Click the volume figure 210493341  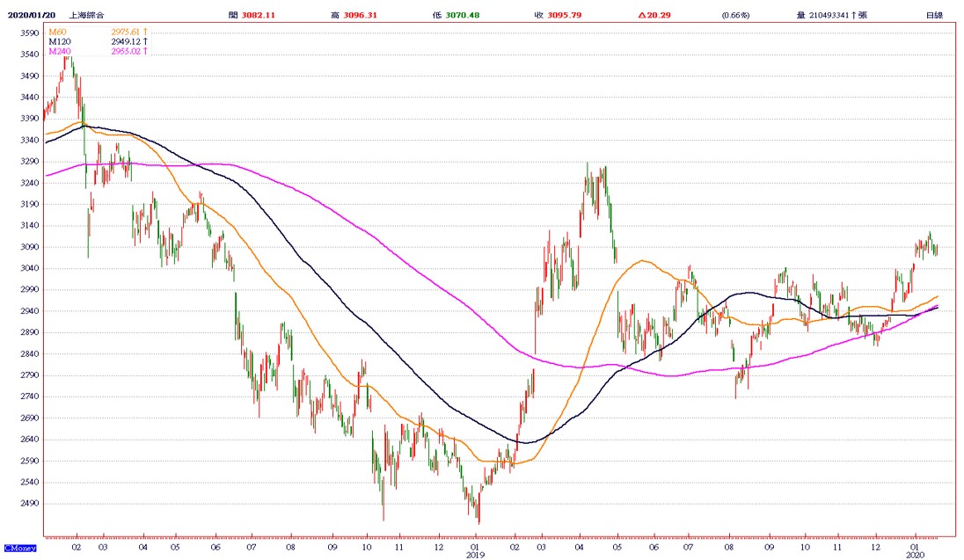click(x=829, y=15)
